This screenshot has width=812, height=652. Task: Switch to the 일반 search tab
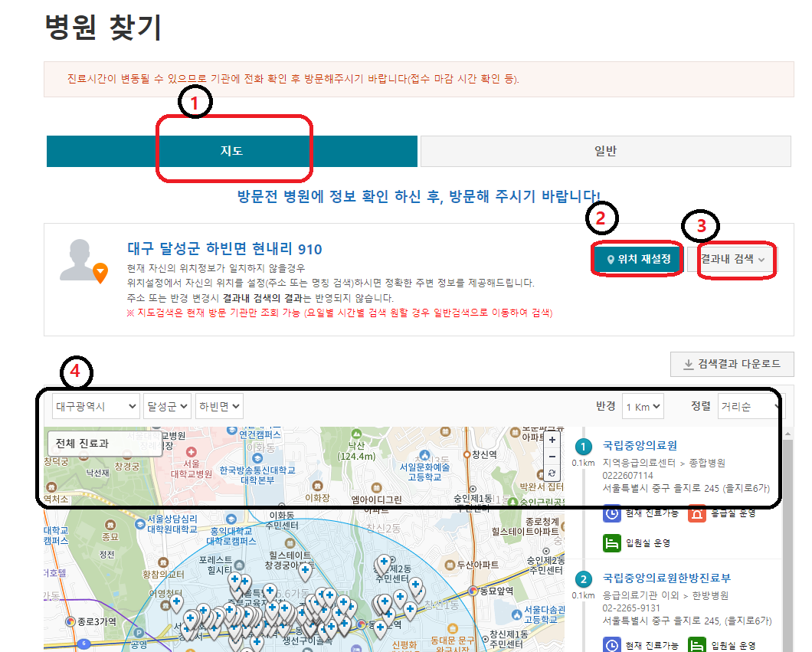coord(605,151)
